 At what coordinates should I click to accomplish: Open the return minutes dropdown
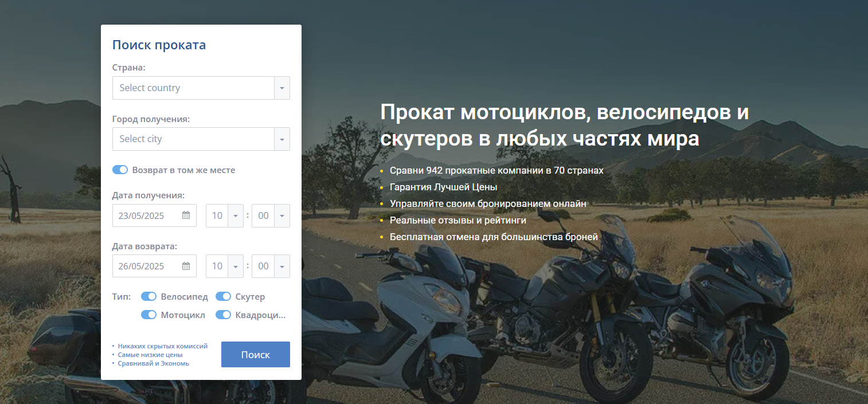[x=271, y=266]
